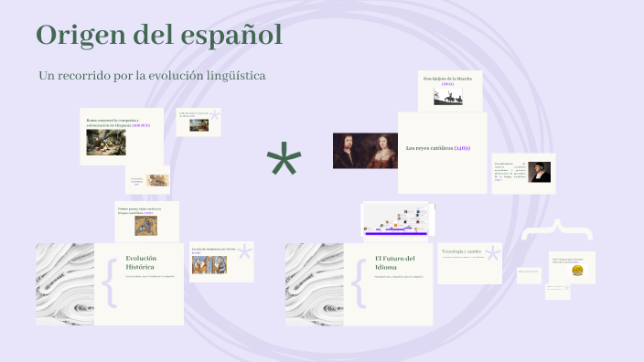644x362 pixels.
Task: Select the medieval knight miniature image
Action: (x=145, y=226)
